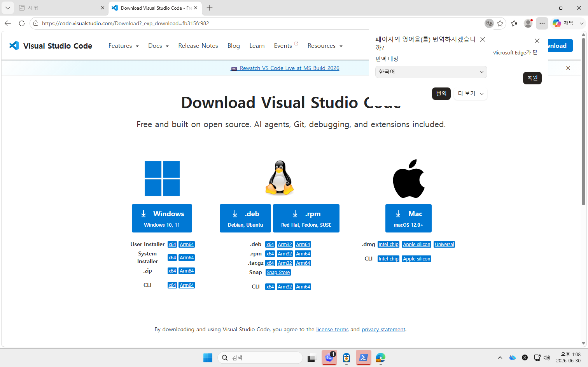
Task: Download Linux CLI Arm32
Action: coord(285,287)
